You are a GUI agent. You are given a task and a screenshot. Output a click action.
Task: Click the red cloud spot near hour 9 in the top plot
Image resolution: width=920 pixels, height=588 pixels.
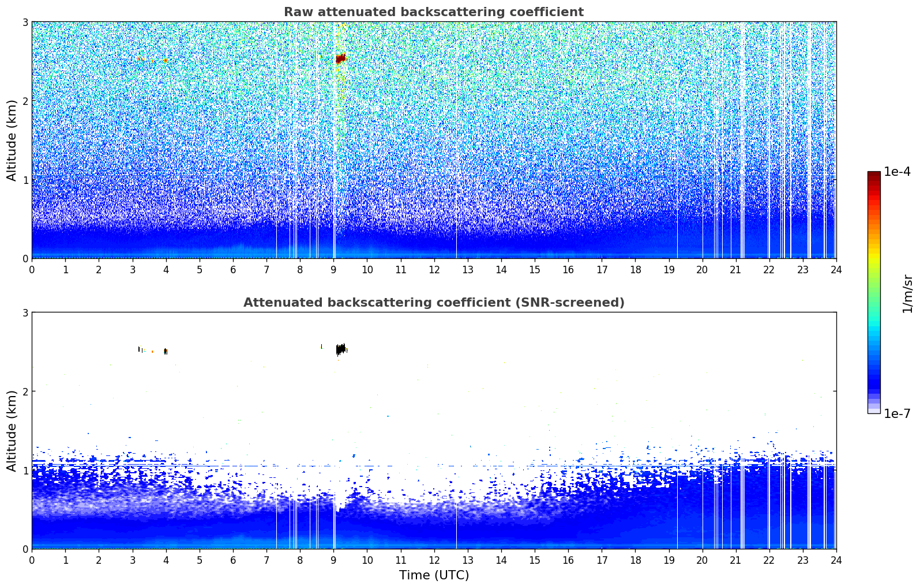pyautogui.click(x=341, y=58)
